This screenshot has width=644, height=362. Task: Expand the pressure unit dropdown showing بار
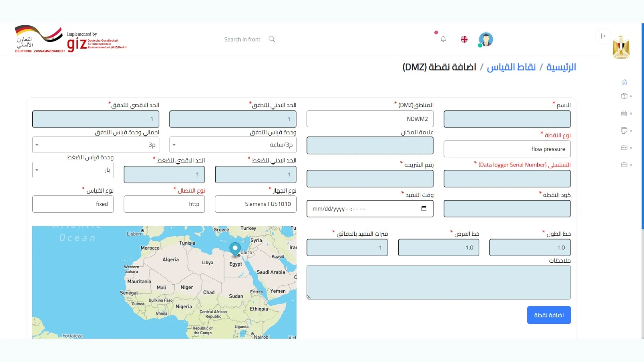coord(73,170)
